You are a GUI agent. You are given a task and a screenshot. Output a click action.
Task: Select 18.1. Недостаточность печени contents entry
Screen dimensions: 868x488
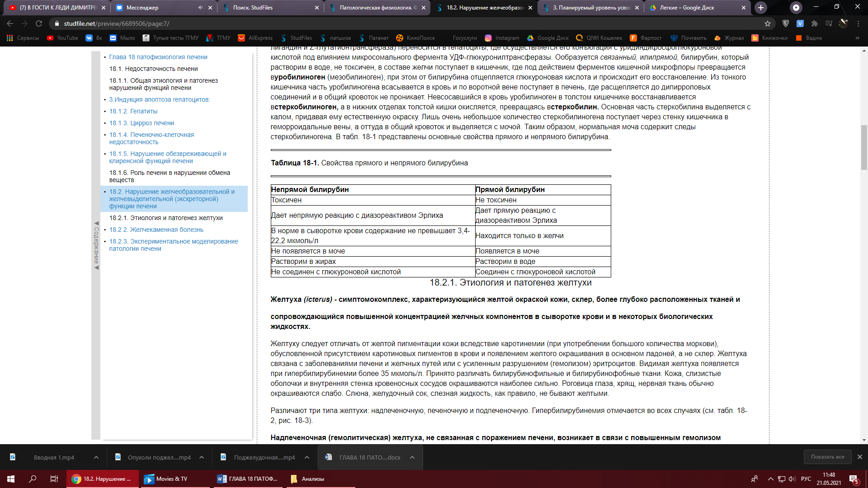pos(154,69)
